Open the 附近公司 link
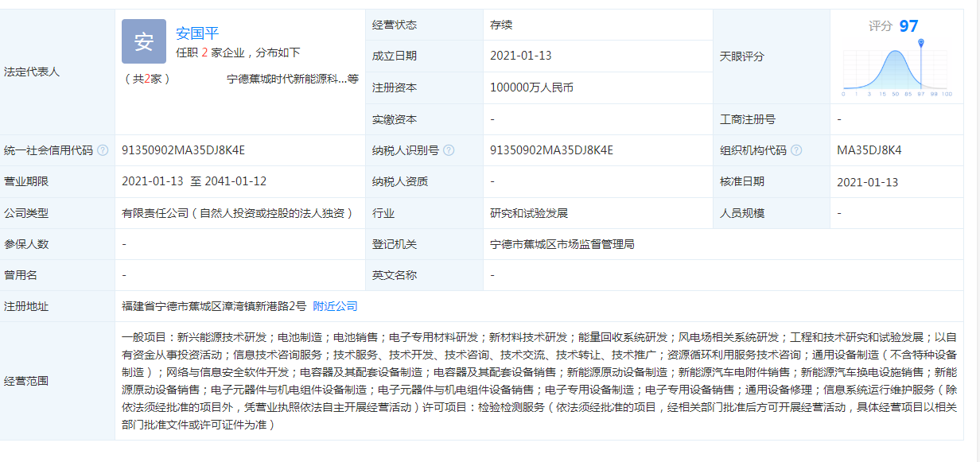This screenshot has height=462, width=980. pos(335,306)
